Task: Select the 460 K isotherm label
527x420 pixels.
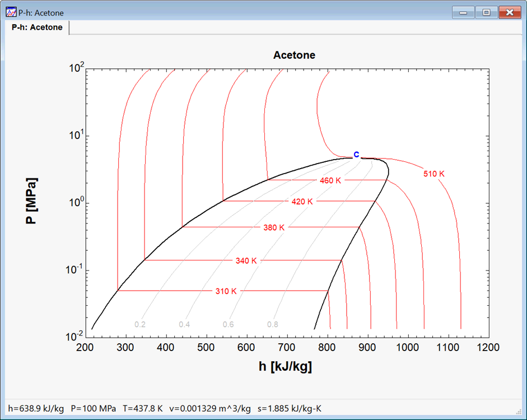Action: (330, 180)
